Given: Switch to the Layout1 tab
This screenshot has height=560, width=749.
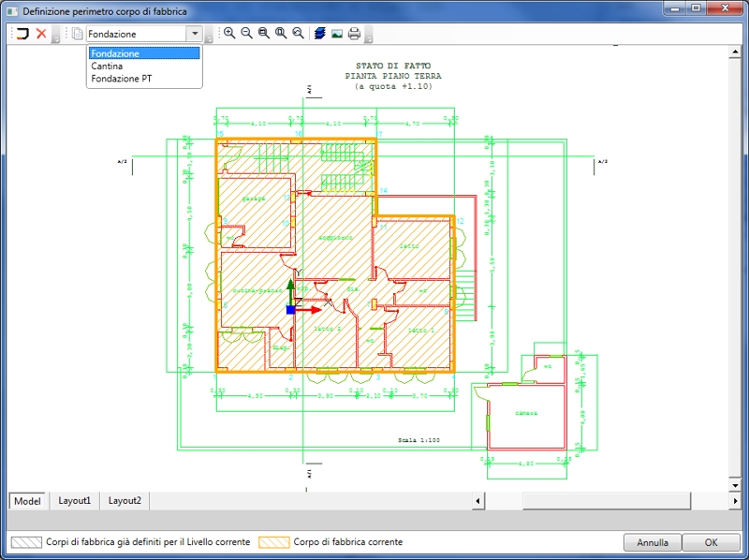Looking at the screenshot, I should click(x=75, y=501).
